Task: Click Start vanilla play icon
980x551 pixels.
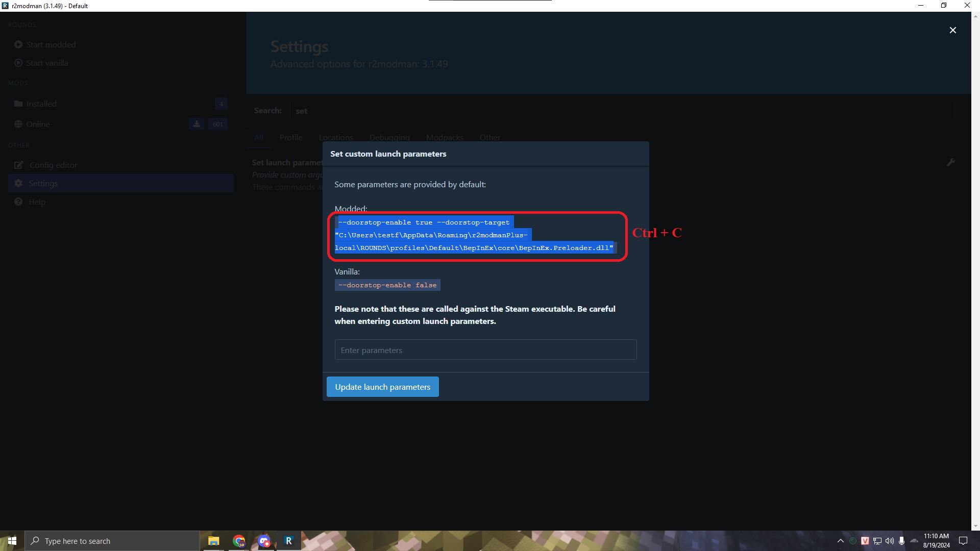Action: click(x=18, y=63)
